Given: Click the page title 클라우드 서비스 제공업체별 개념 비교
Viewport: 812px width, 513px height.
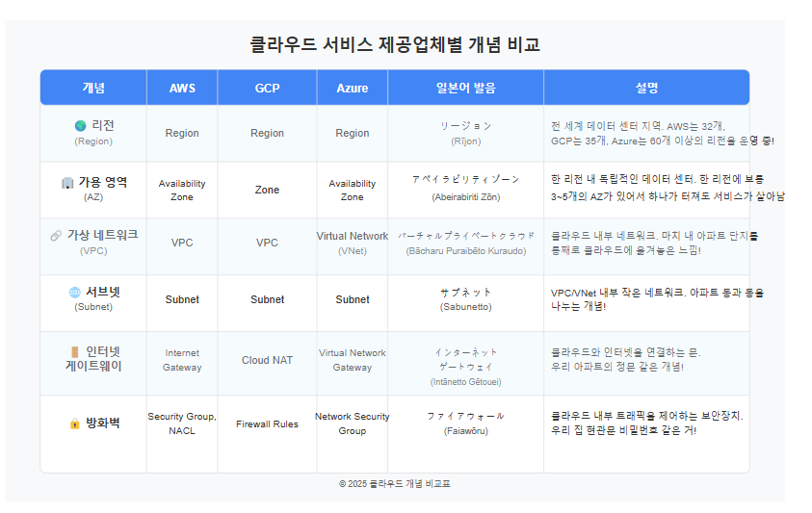Looking at the screenshot, I should click(x=395, y=44).
